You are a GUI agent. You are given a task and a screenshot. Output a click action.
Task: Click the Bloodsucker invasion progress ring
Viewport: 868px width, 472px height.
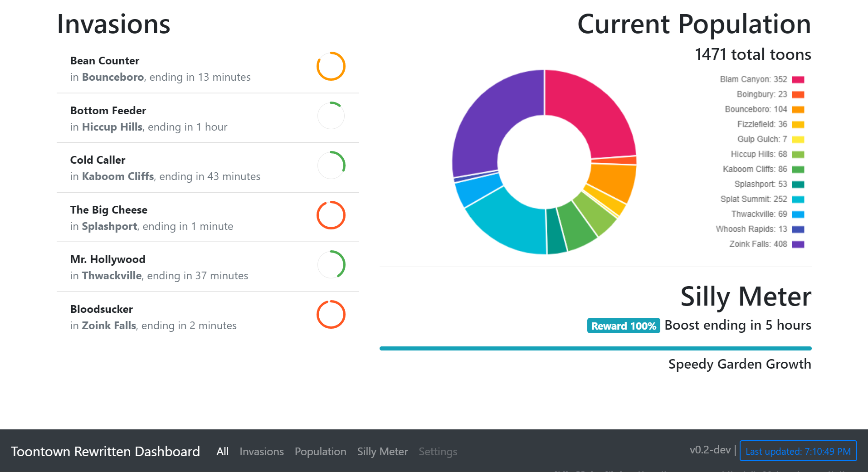[331, 314]
